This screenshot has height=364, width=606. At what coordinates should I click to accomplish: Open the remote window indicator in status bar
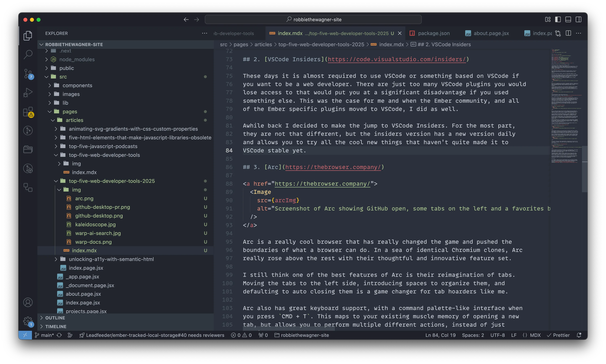25,335
